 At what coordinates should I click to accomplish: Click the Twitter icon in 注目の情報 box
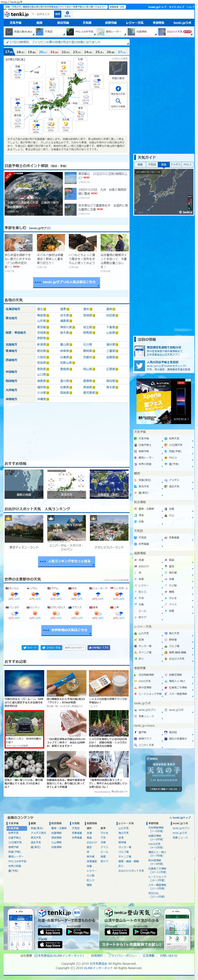140,365
